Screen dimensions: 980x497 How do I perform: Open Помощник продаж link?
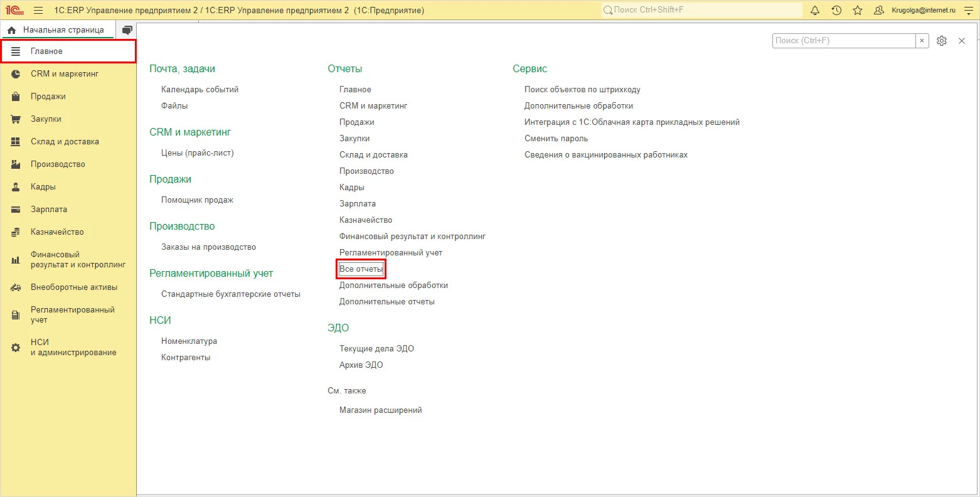pyautogui.click(x=197, y=200)
